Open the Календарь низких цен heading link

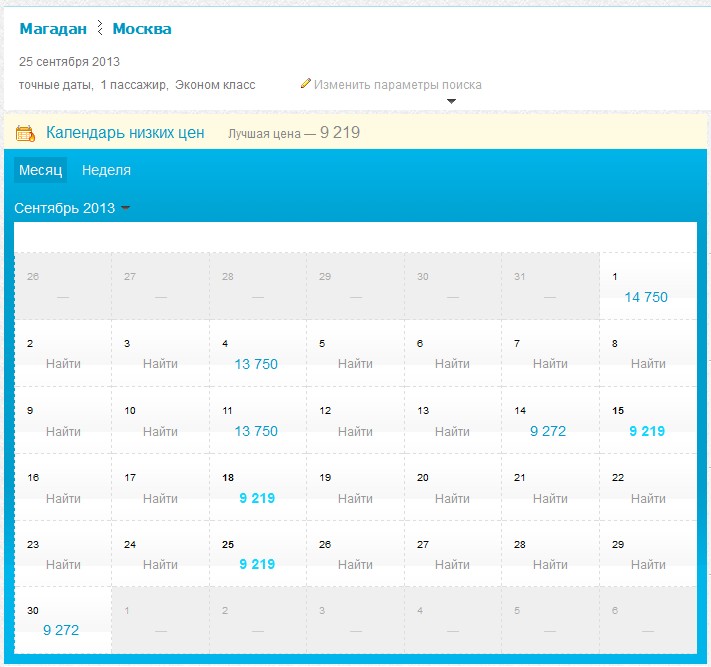[125, 133]
